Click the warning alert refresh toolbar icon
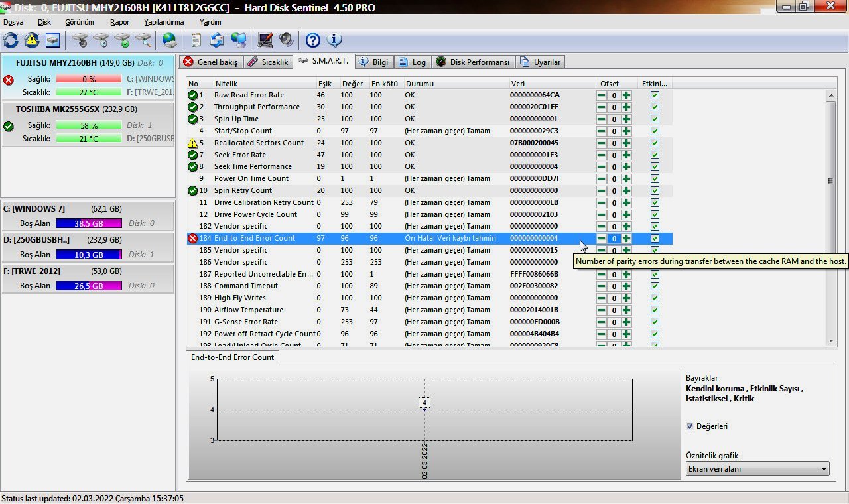The width and height of the screenshot is (849, 504). click(32, 40)
